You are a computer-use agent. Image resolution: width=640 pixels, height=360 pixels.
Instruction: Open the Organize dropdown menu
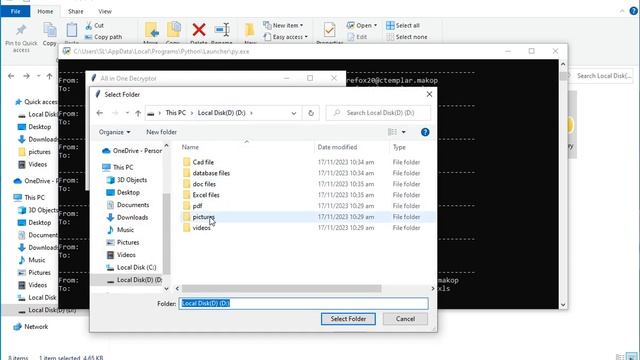pos(115,132)
